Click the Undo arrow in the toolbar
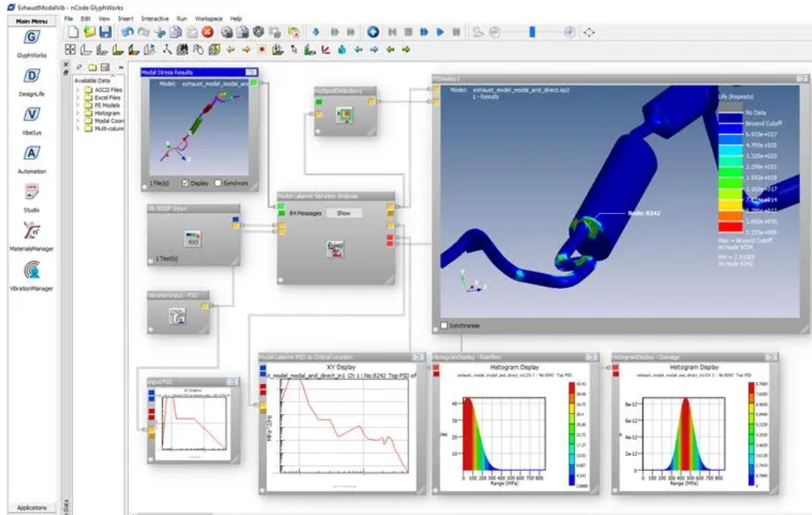The width and height of the screenshot is (812, 515). coord(127,32)
